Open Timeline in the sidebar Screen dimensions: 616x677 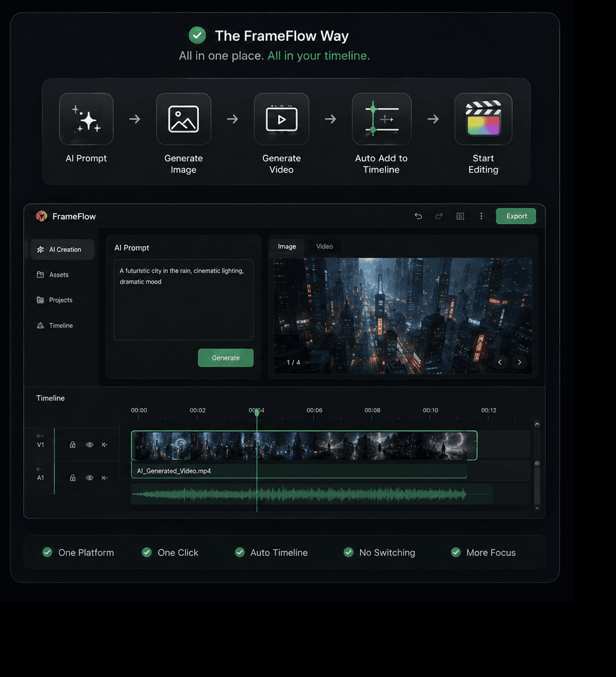click(x=55, y=325)
